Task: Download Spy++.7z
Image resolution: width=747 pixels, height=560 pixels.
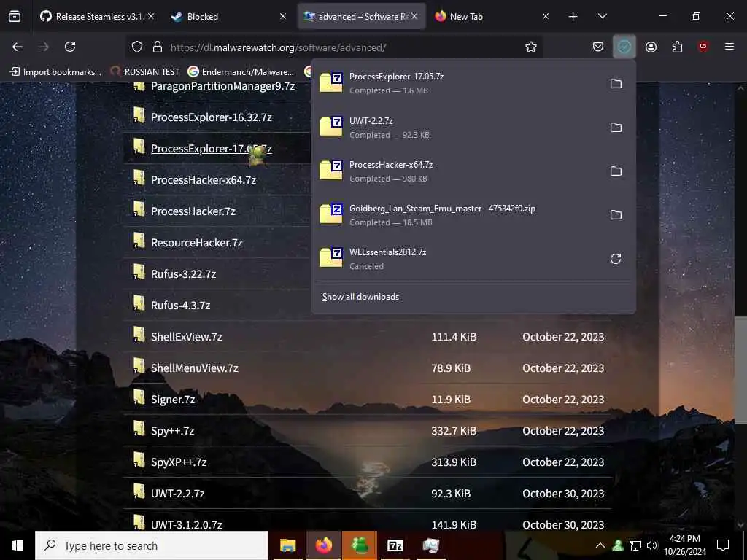Action: [x=172, y=431]
